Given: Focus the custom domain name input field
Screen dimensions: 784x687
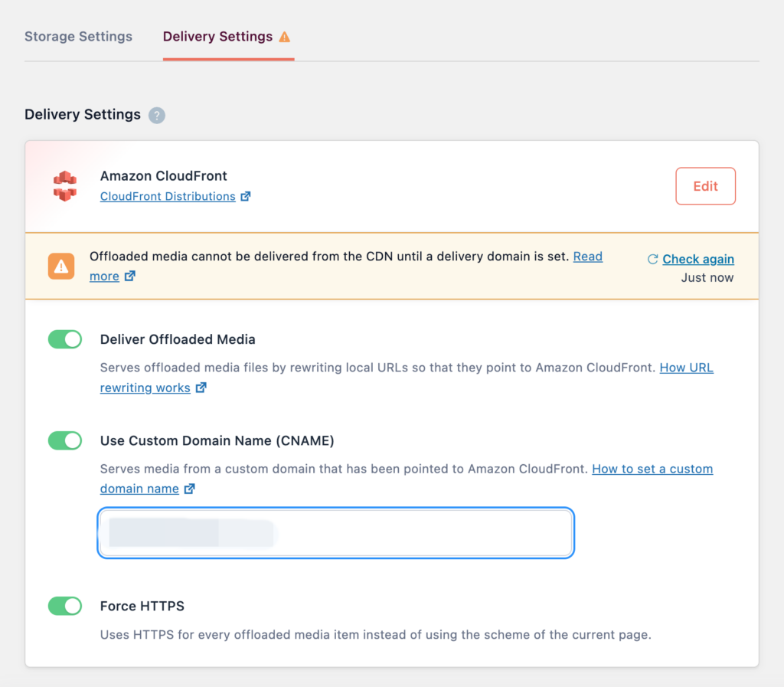Looking at the screenshot, I should tap(336, 533).
